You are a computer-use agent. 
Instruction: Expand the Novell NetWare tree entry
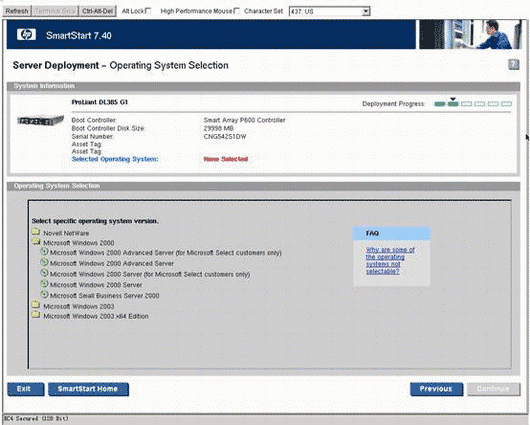66,233
